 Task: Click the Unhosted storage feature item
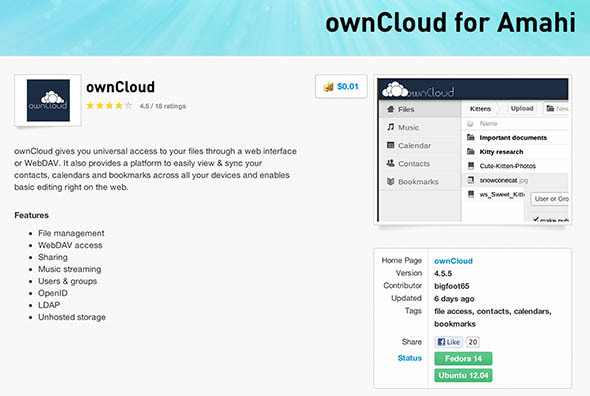72,317
